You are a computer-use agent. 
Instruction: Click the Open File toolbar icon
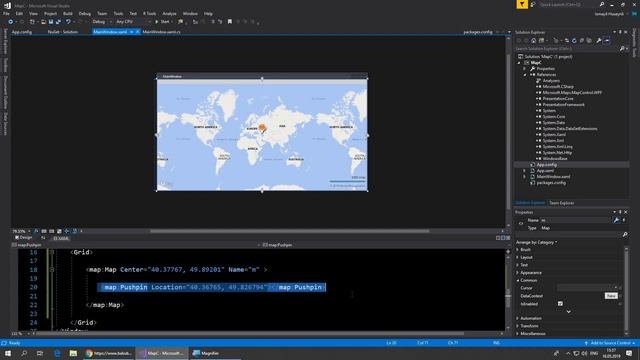(x=43, y=22)
